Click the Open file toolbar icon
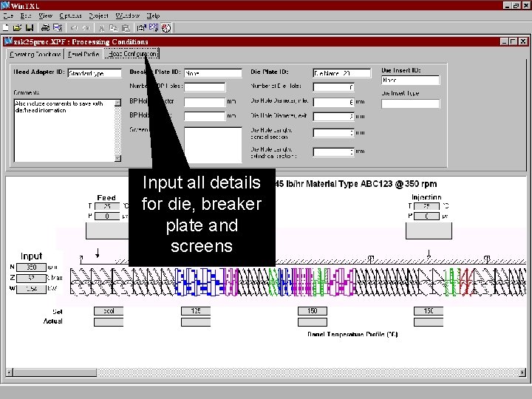Image resolution: width=532 pixels, height=399 pixels. click(17, 28)
